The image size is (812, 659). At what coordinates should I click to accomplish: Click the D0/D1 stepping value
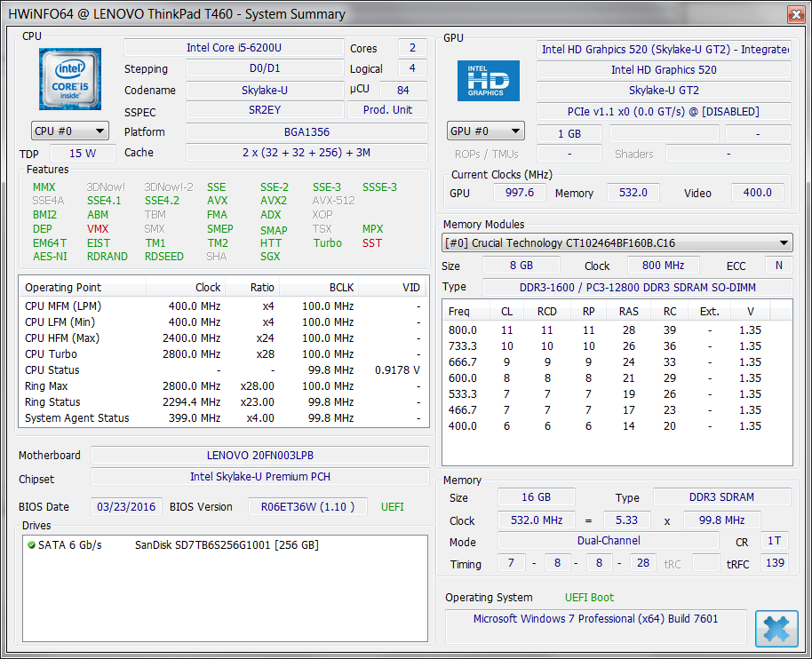tap(265, 68)
